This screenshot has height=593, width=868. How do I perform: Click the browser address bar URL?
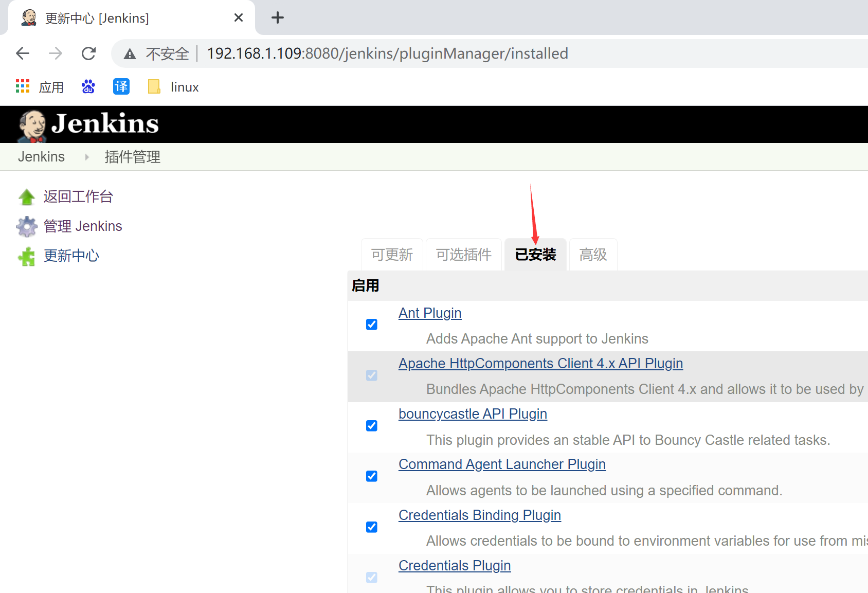387,53
